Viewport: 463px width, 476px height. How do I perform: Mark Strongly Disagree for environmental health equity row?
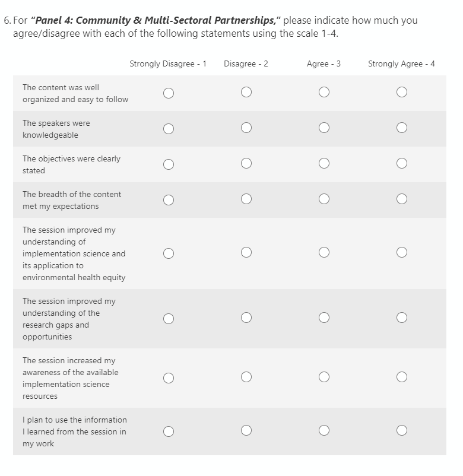[169, 253]
